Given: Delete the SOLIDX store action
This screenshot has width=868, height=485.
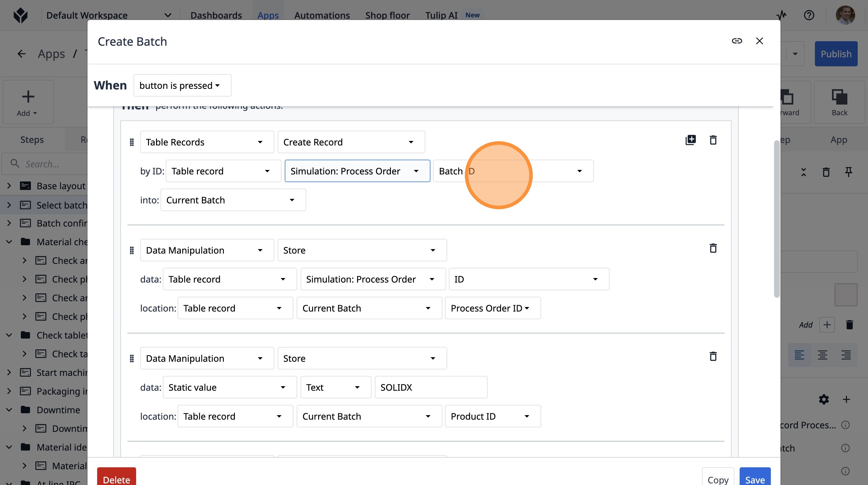Looking at the screenshot, I should click(x=713, y=356).
